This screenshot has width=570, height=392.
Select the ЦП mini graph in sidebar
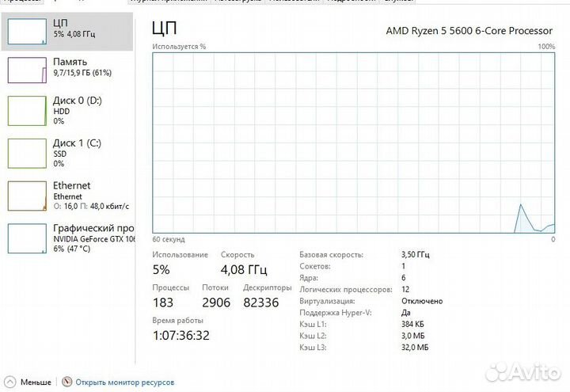pyautogui.click(x=27, y=30)
